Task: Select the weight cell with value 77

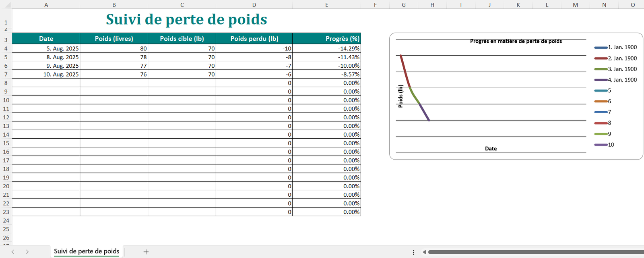Action: coord(114,66)
